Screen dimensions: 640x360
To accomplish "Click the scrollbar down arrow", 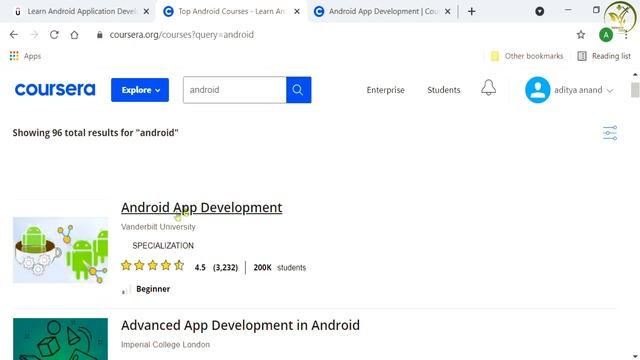I will pyautogui.click(x=635, y=356).
